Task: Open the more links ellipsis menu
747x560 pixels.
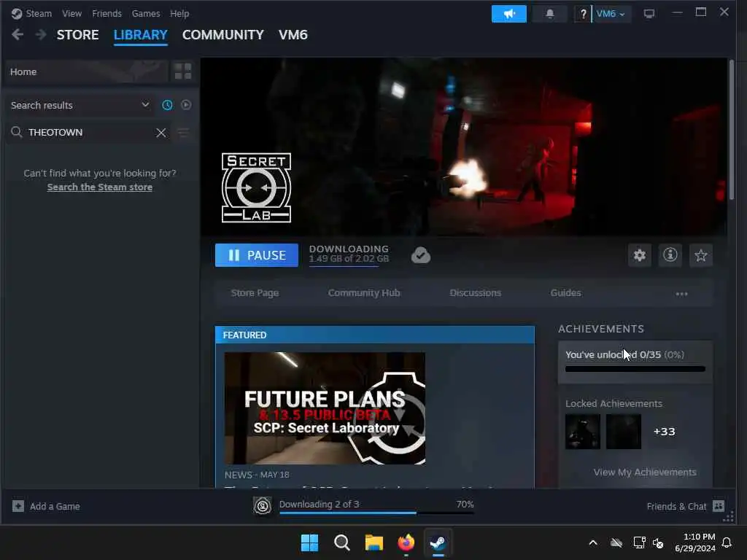Action: pyautogui.click(x=682, y=293)
